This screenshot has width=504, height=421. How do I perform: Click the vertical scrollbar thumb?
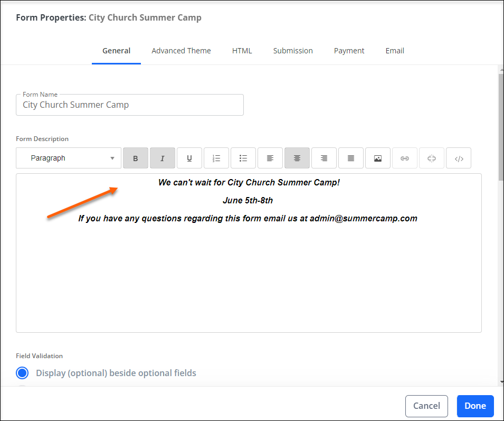coord(501,127)
